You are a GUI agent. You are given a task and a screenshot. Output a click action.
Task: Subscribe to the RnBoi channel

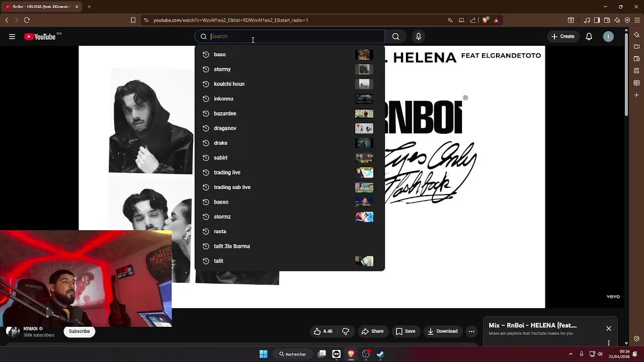[79, 331]
